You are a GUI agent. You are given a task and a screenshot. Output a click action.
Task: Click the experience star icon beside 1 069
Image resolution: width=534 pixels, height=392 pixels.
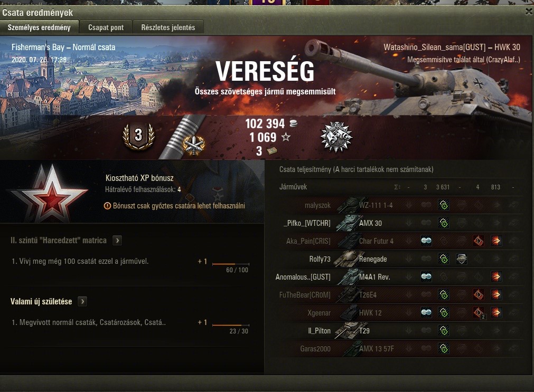coord(286,137)
